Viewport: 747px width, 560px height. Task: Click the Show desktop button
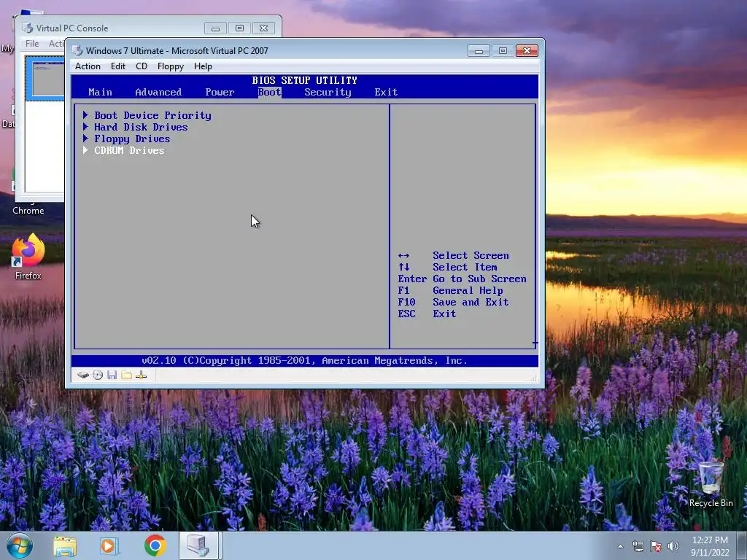tap(742, 545)
